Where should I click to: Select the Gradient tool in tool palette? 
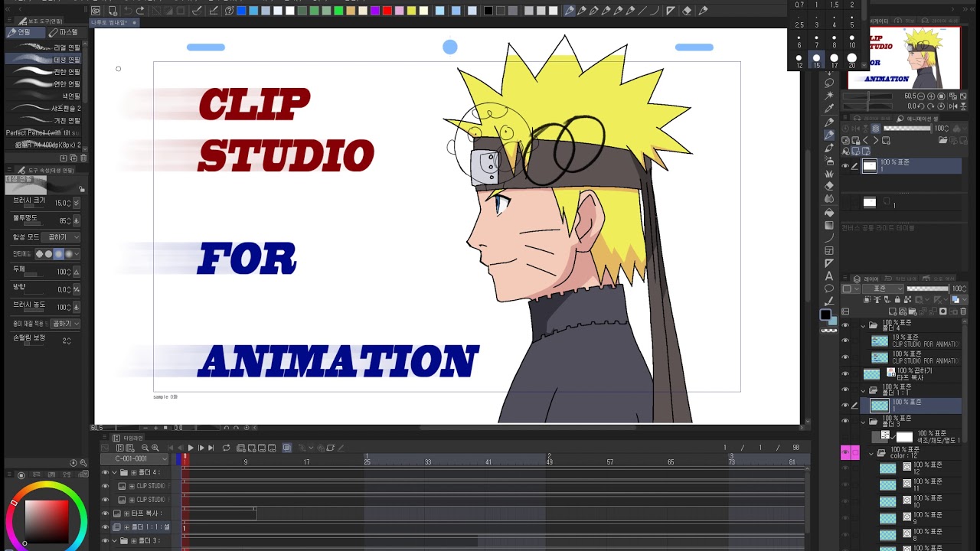coord(829,225)
